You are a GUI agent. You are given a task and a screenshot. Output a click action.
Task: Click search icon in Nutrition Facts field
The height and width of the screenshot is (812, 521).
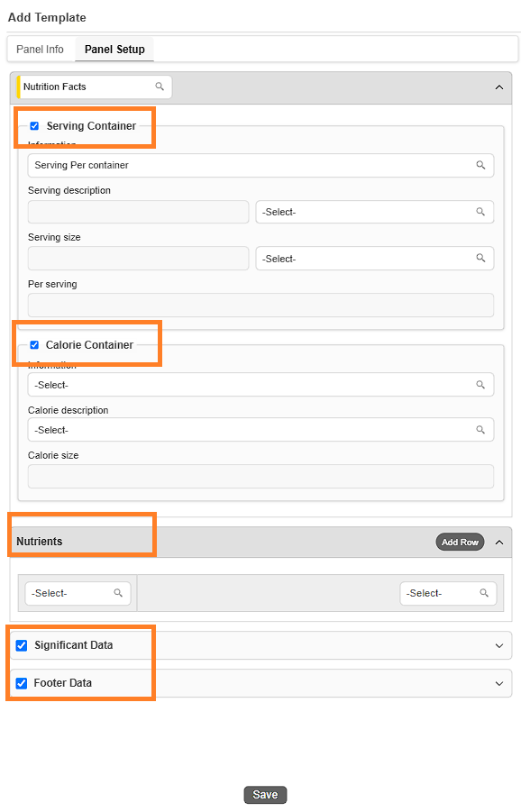(160, 87)
